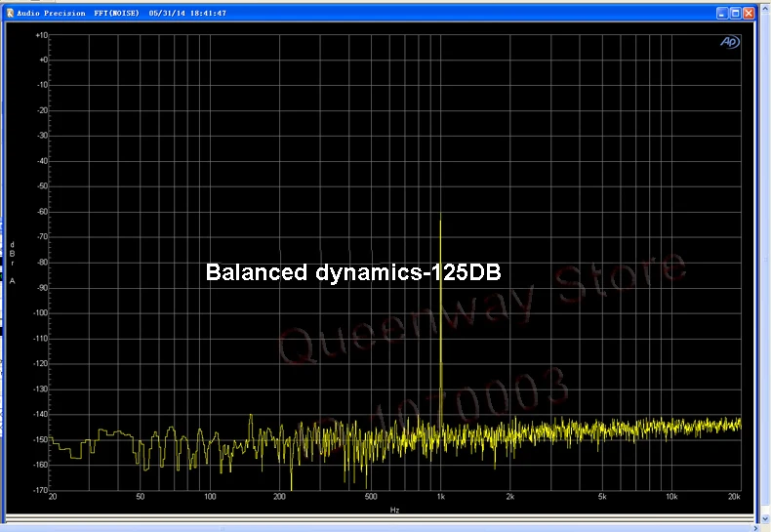771x532 pixels.
Task: Click the 'Hz' x-axis unit label
Action: pos(394,510)
